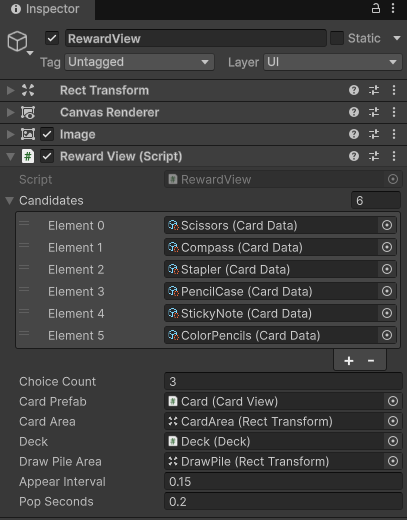Click Card (Card View) reference field

click(274, 401)
